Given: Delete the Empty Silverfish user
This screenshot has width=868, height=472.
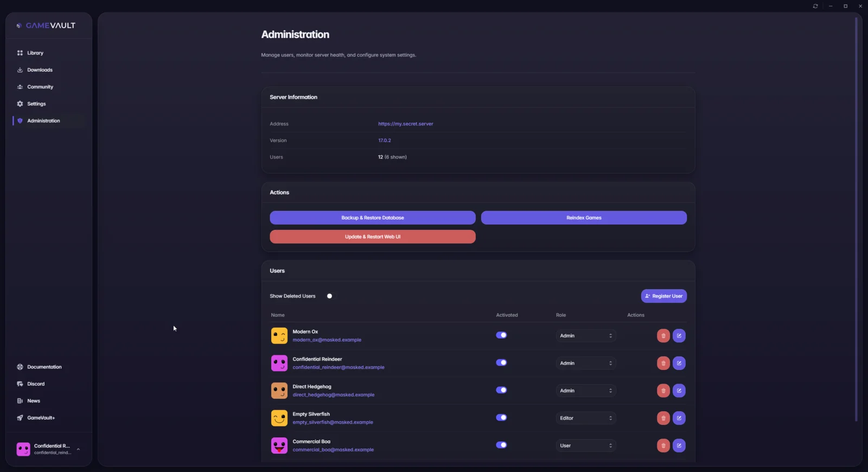Looking at the screenshot, I should coord(663,418).
